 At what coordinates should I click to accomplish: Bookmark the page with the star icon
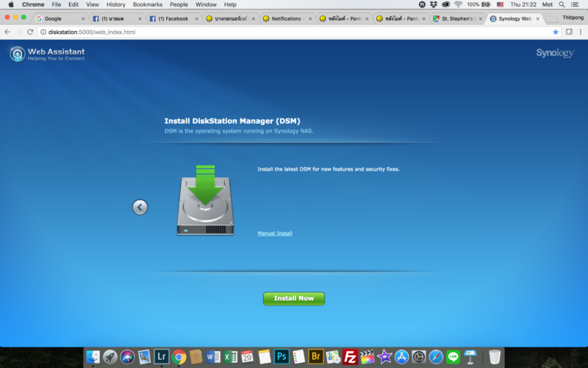tap(556, 32)
